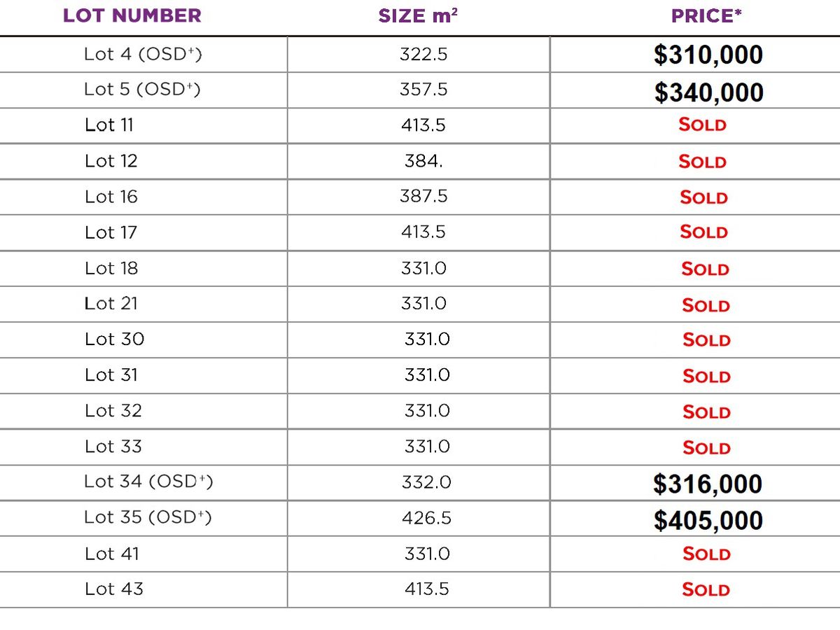This screenshot has width=840, height=630.
Task: Click the Sold status for Lot 11
Action: point(702,125)
